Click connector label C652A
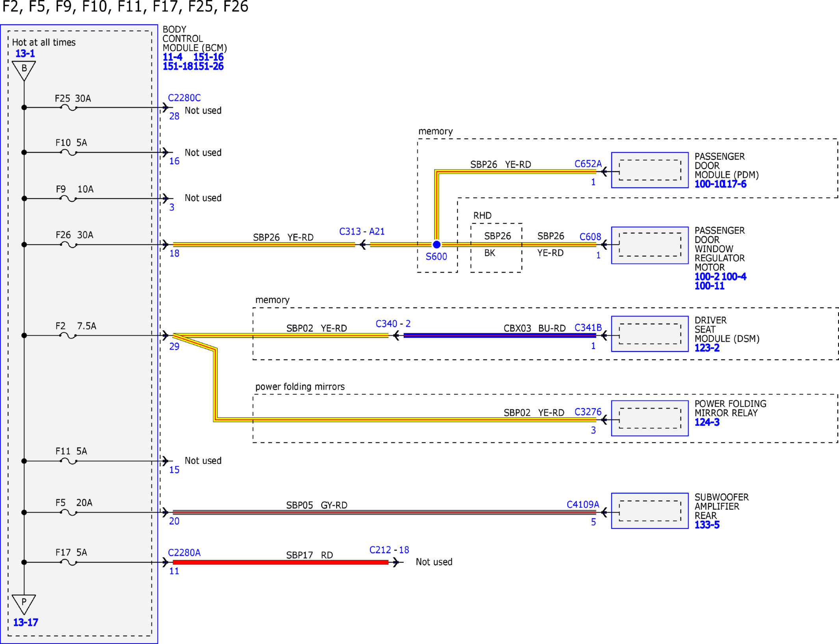This screenshot has width=839, height=644. pyautogui.click(x=588, y=164)
